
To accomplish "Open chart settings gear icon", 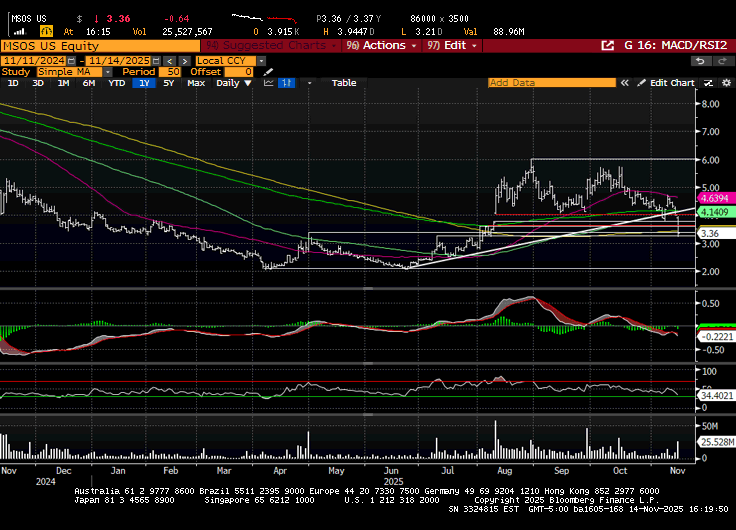I will click(726, 83).
